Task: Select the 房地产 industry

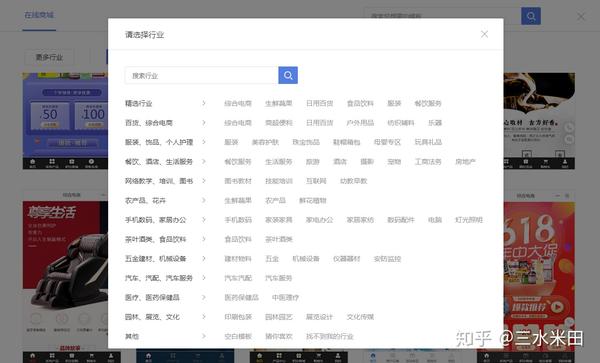Action: coord(465,161)
